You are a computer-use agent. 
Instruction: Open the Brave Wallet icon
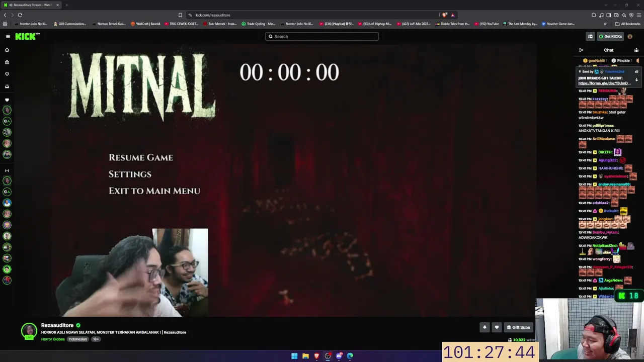click(x=616, y=15)
